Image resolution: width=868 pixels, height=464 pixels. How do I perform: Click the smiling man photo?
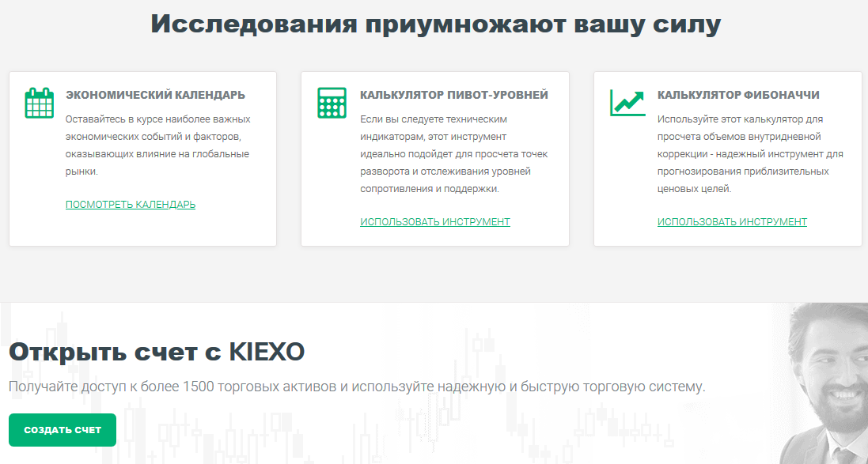pyautogui.click(x=824, y=383)
